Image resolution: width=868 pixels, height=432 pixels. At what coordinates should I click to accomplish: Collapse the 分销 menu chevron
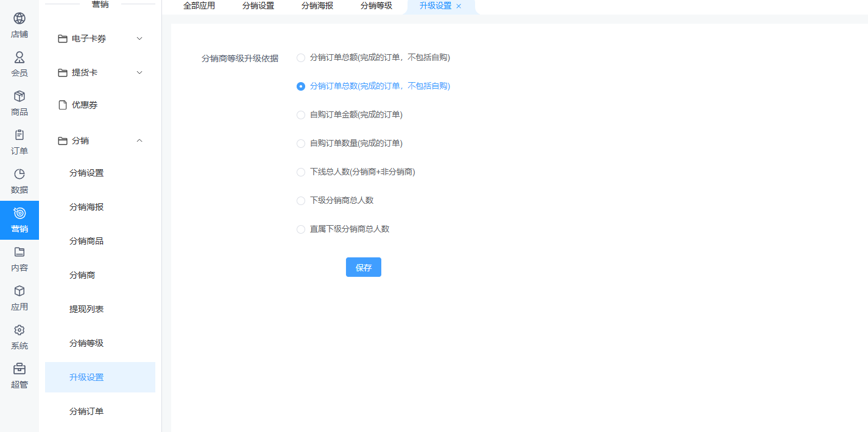(139, 141)
